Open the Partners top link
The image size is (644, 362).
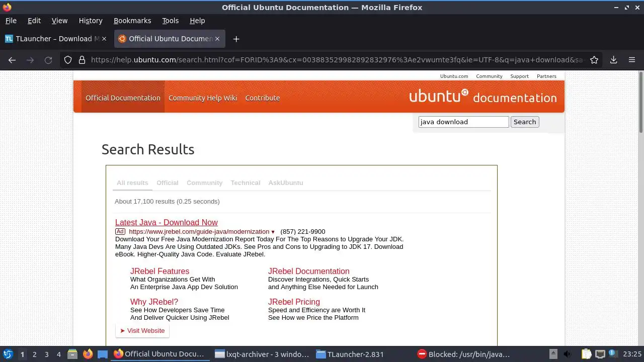[x=546, y=76]
